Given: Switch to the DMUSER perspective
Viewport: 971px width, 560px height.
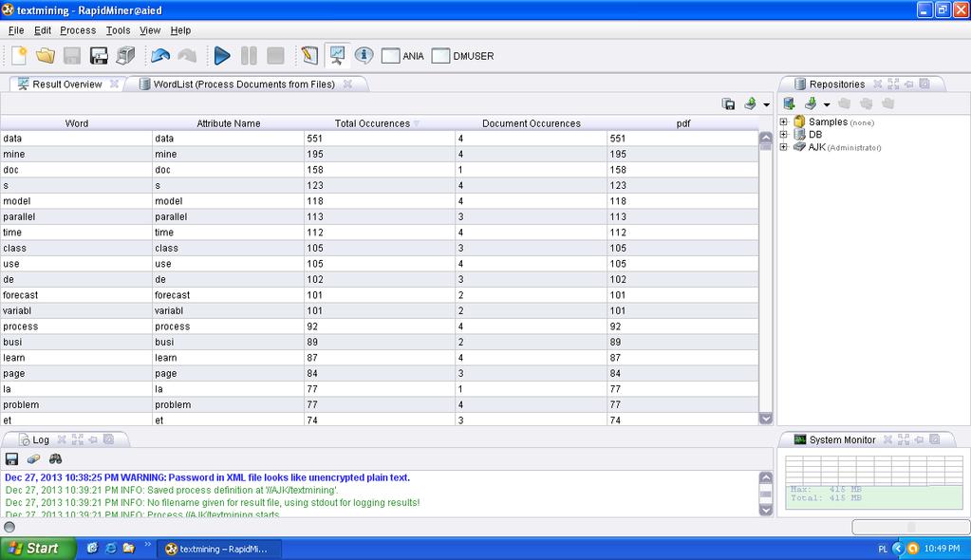Looking at the screenshot, I should (x=462, y=56).
